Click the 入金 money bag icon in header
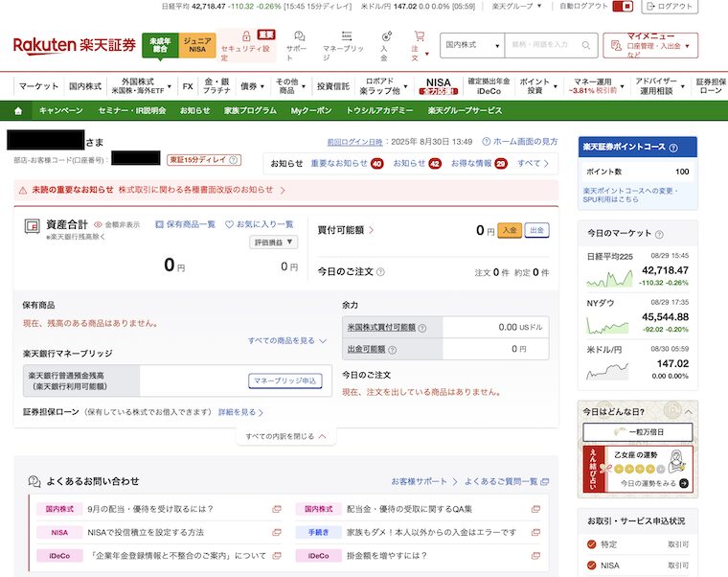728x577 pixels. tap(384, 36)
